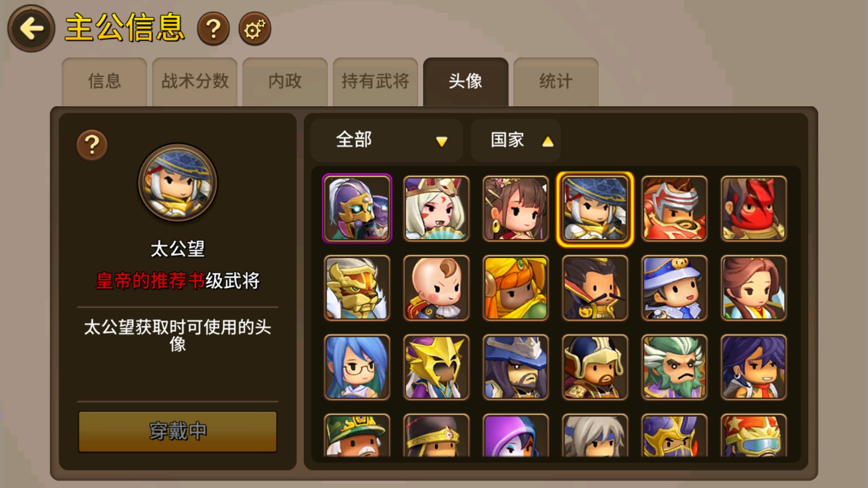Choose the red demon mask avatar
This screenshot has height=488, width=868.
[x=754, y=208]
